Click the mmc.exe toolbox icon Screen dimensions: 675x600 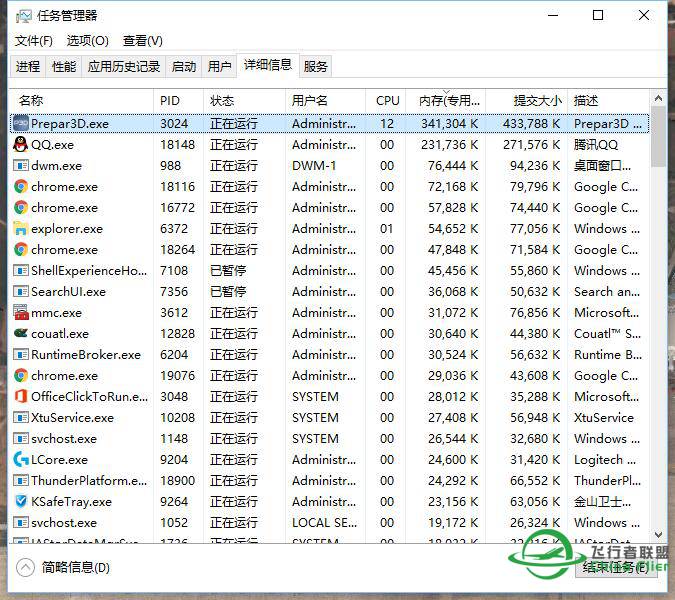(21, 312)
